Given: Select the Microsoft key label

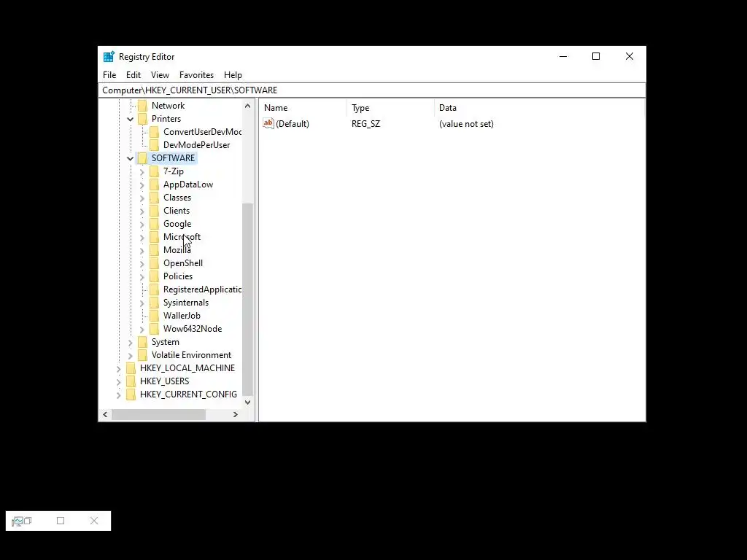Looking at the screenshot, I should [x=182, y=237].
